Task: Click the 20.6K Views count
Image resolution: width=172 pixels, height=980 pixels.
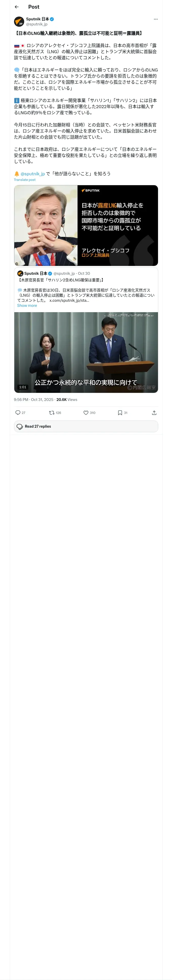Action: (x=67, y=399)
